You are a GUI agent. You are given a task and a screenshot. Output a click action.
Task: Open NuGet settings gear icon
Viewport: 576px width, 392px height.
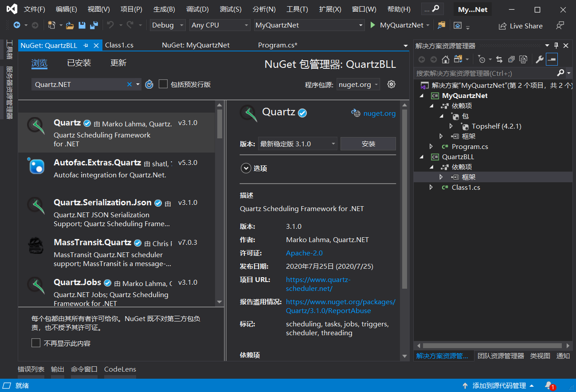[x=391, y=84]
